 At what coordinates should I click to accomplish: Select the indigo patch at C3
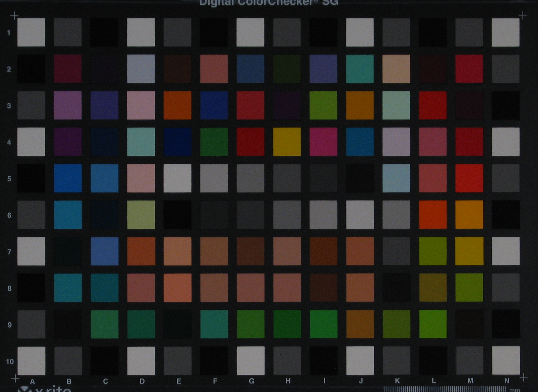click(x=104, y=105)
